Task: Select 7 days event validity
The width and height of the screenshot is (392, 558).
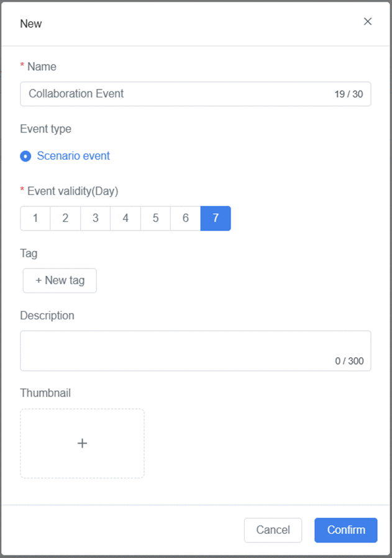Action: [216, 218]
